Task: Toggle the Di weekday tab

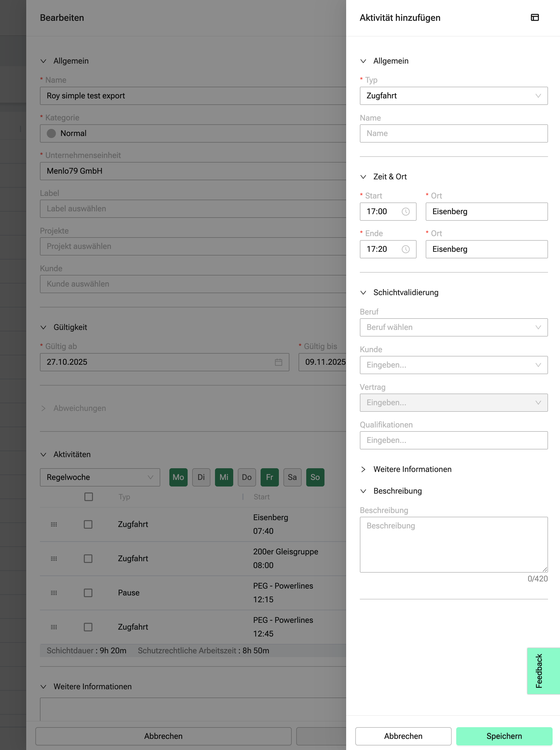Action: tap(201, 477)
